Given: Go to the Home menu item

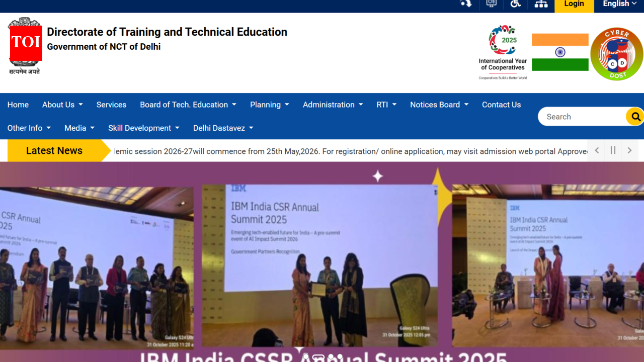Looking at the screenshot, I should 18,105.
